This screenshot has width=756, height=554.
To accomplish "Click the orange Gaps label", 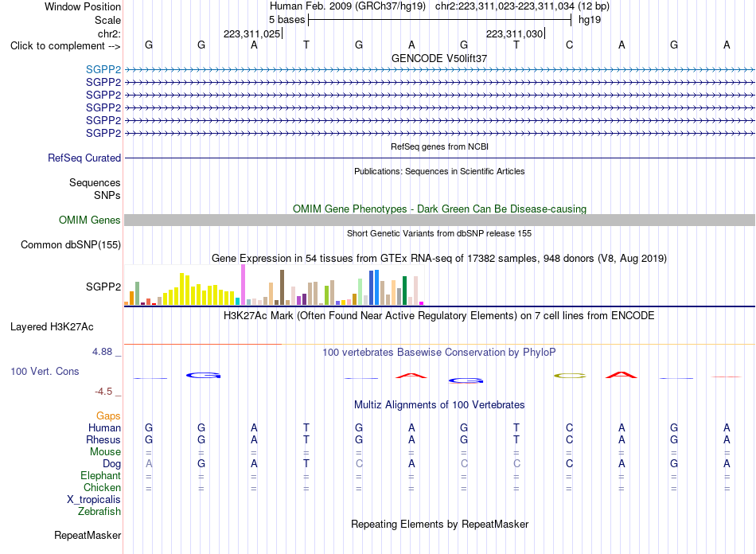I will click(x=108, y=416).
